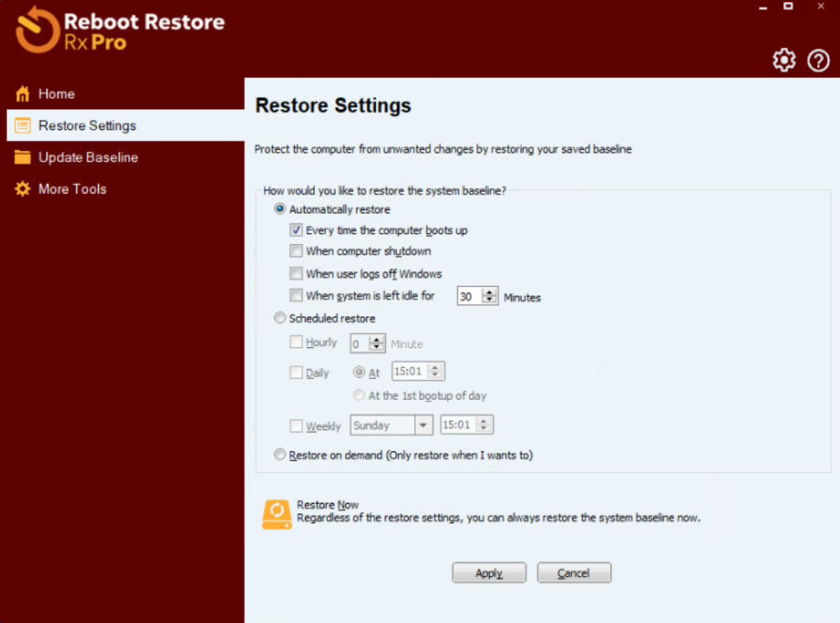Click the Daily time spinner arrows
Viewport: 840px width, 623px height.
coord(436,371)
